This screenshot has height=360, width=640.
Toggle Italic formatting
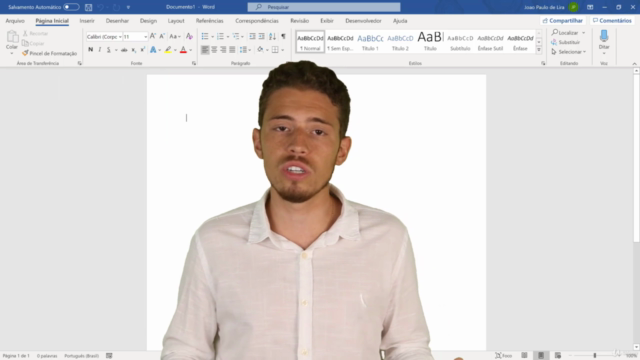pos(100,50)
